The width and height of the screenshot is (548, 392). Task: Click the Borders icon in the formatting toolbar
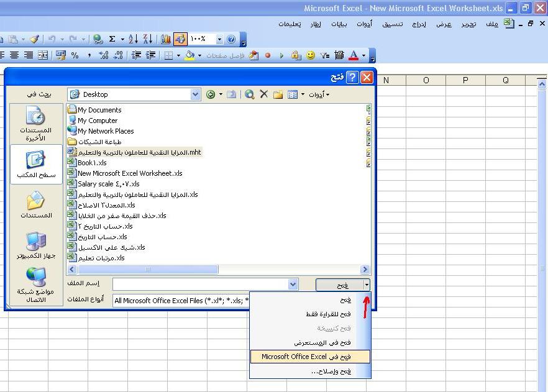click(x=168, y=55)
